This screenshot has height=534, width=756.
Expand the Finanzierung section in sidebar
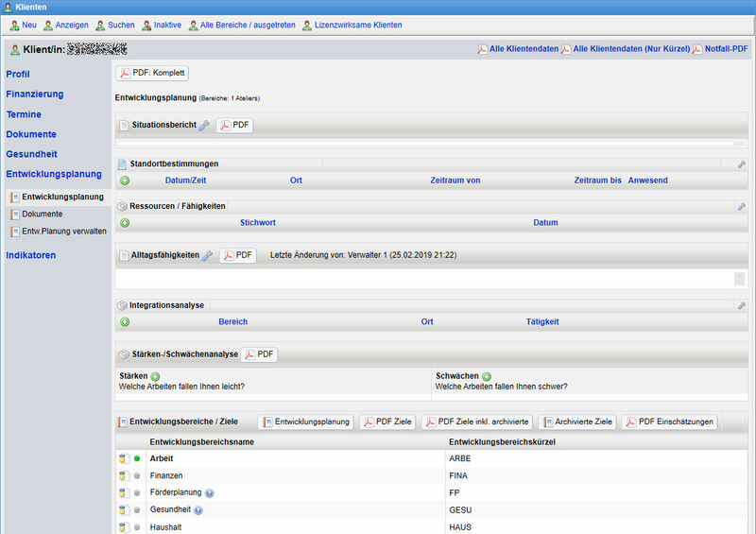[x=35, y=94]
